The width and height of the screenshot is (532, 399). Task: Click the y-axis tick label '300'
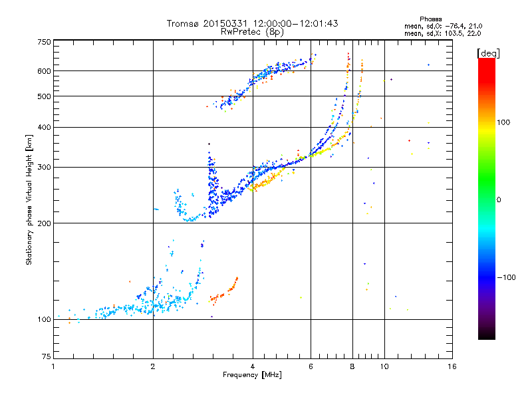pos(44,168)
